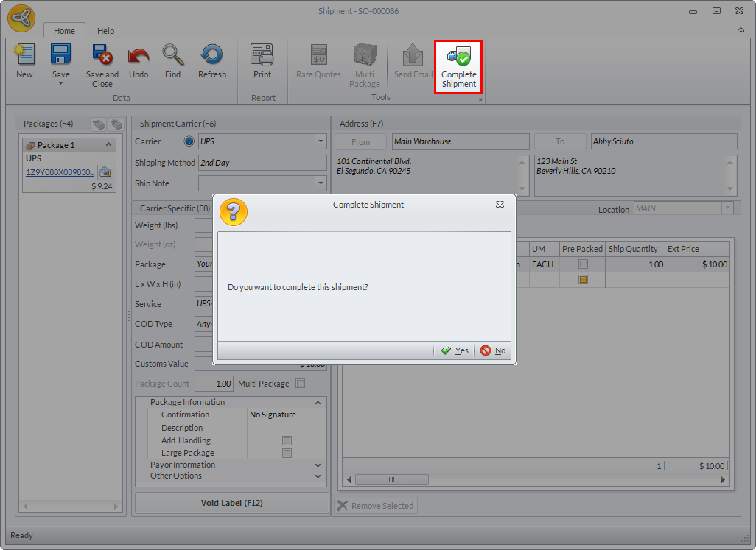
Task: Check the Large Package checkbox
Action: click(287, 453)
